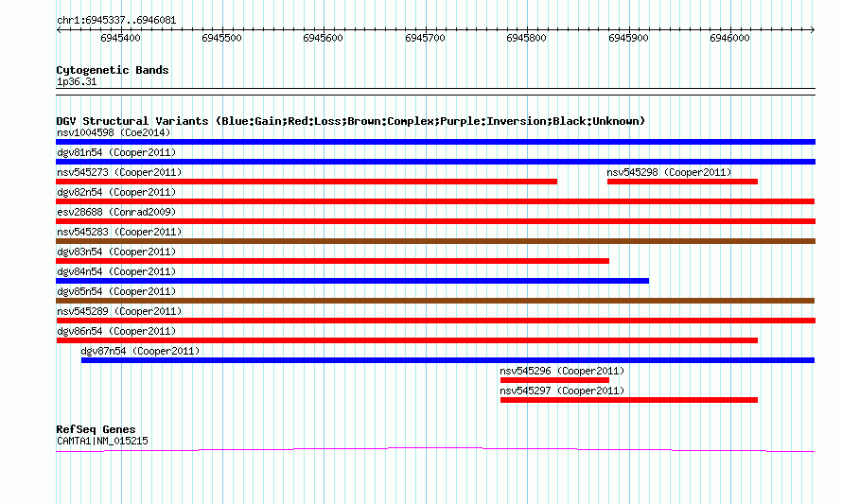The width and height of the screenshot is (842, 504).
Task: Click the dgv81n54 blue gain bar
Action: coord(435,162)
